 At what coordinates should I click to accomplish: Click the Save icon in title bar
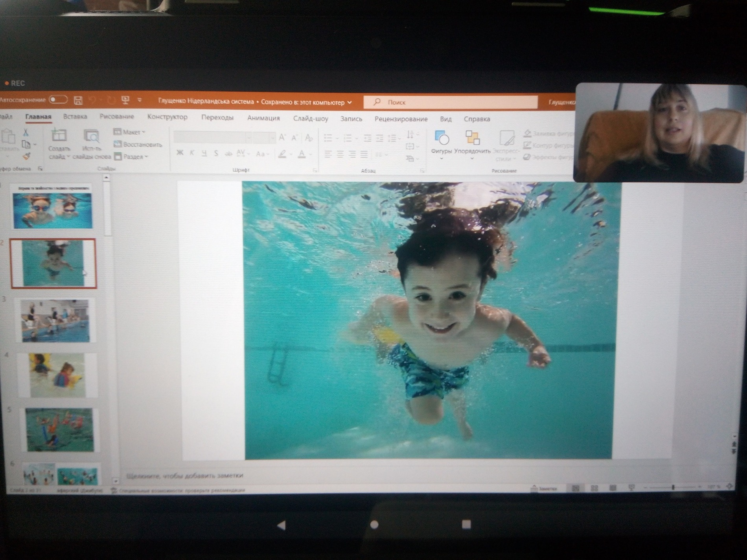(78, 101)
